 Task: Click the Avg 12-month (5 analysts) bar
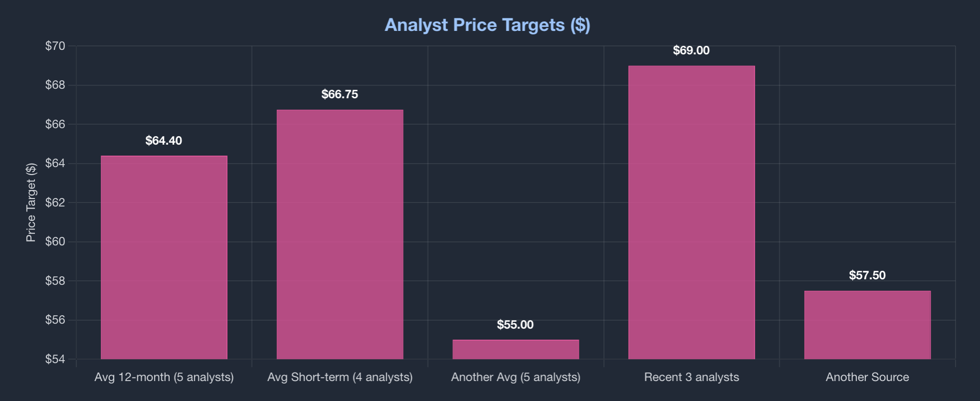[x=164, y=257]
